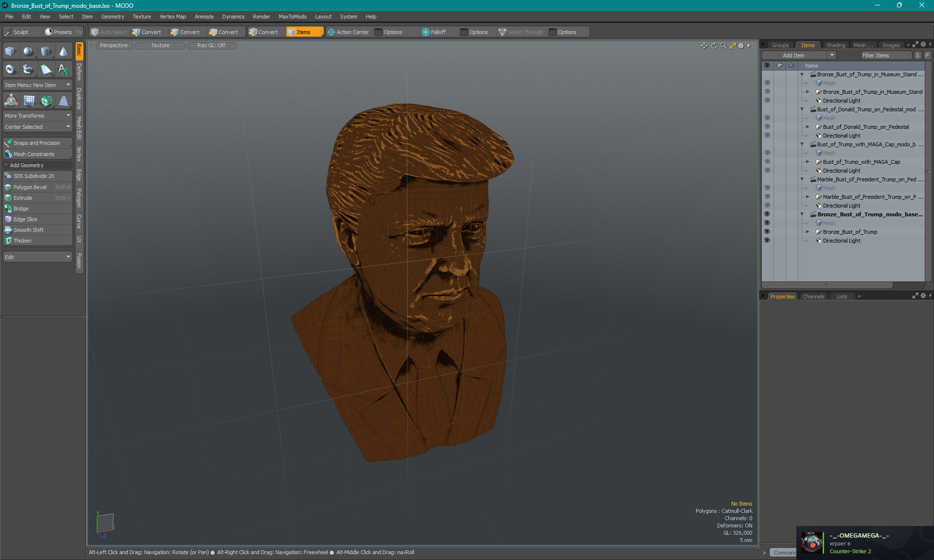Screen dimensions: 934x560
Task: Open the Sculpt tool
Action: pyautogui.click(x=22, y=32)
